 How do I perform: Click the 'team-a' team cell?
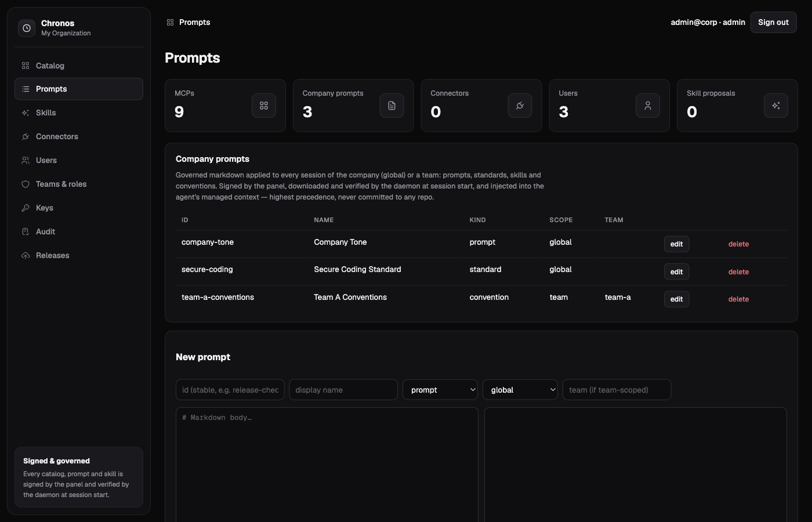[x=618, y=297]
